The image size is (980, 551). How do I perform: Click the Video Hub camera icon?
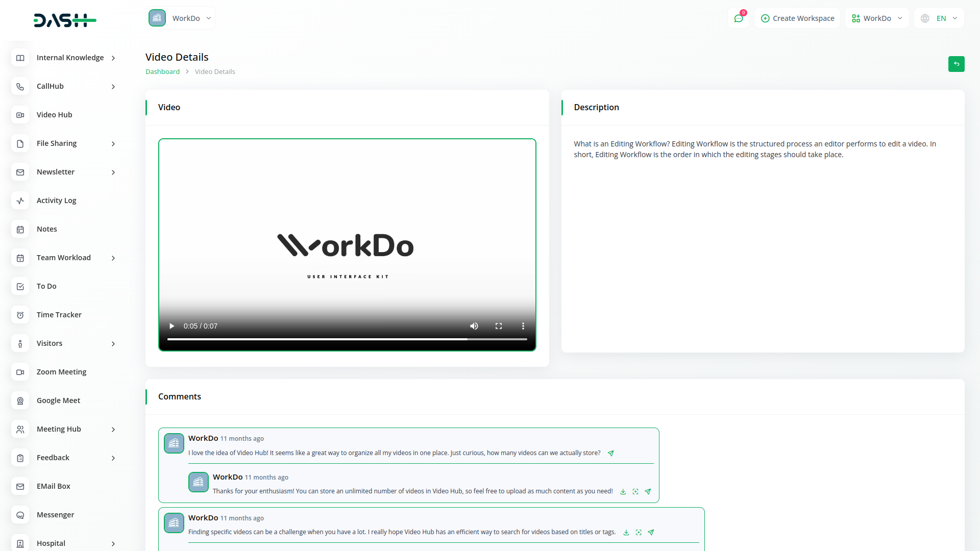point(20,115)
